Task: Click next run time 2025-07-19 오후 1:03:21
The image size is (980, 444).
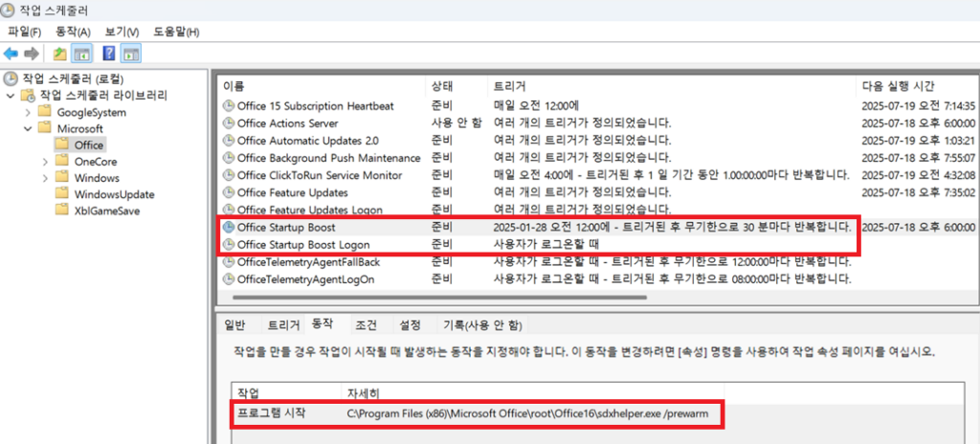Action: pyautogui.click(x=920, y=141)
